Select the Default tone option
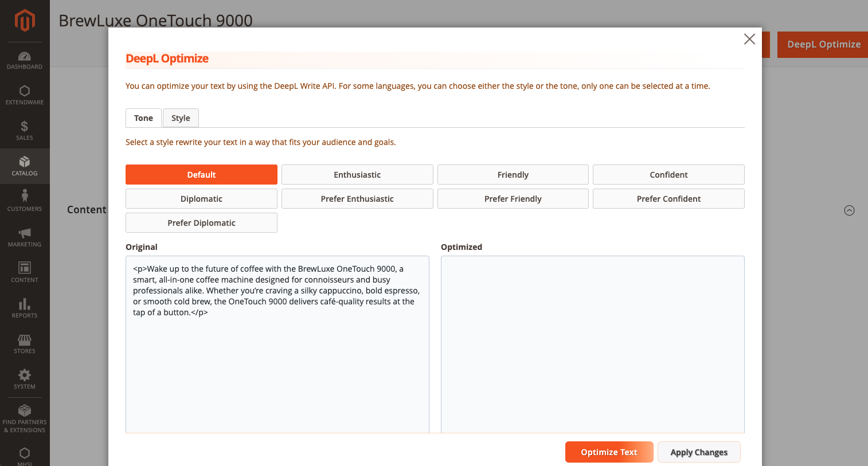This screenshot has width=868, height=466. 201,175
